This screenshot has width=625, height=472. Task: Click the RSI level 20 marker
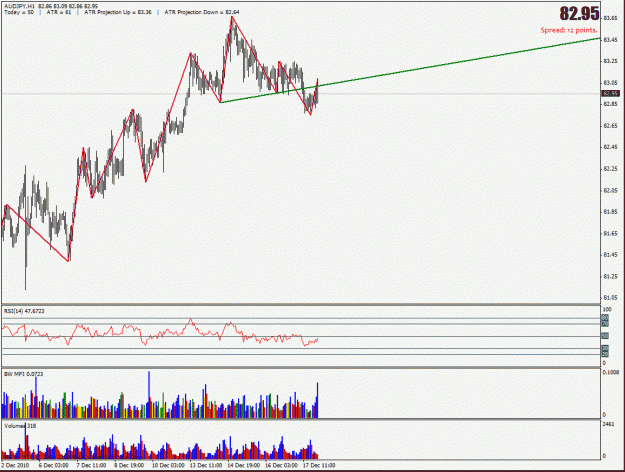[605, 354]
